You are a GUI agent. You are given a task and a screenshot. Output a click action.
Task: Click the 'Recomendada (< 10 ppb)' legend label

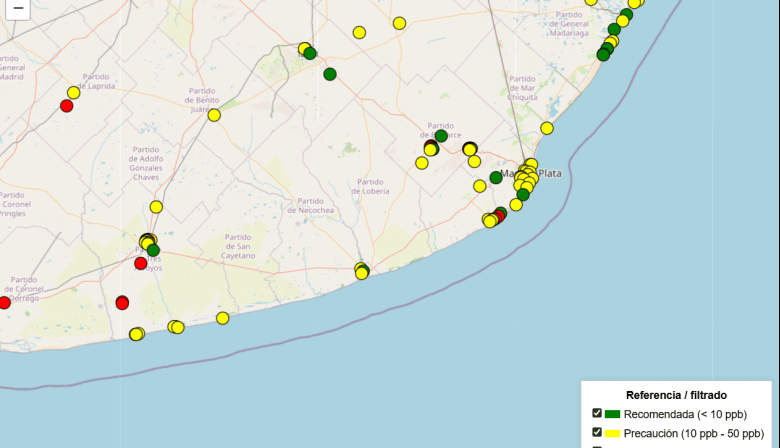[685, 414]
